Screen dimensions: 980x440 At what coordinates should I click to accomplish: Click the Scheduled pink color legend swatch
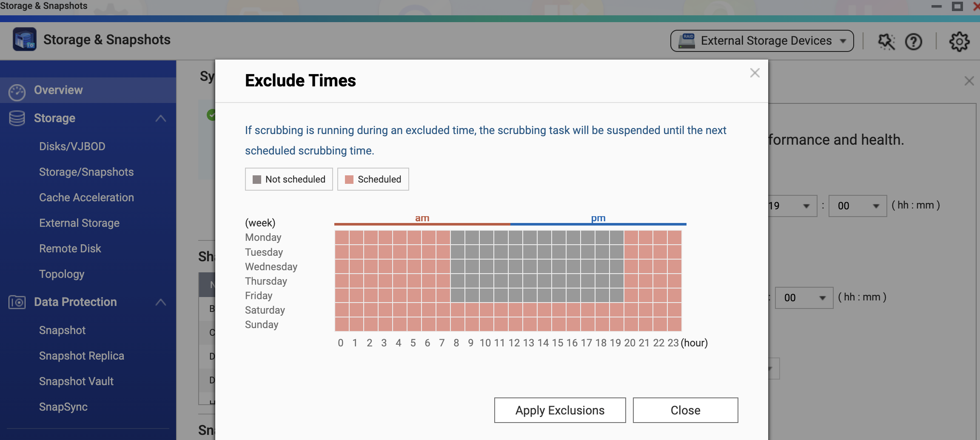(x=349, y=180)
